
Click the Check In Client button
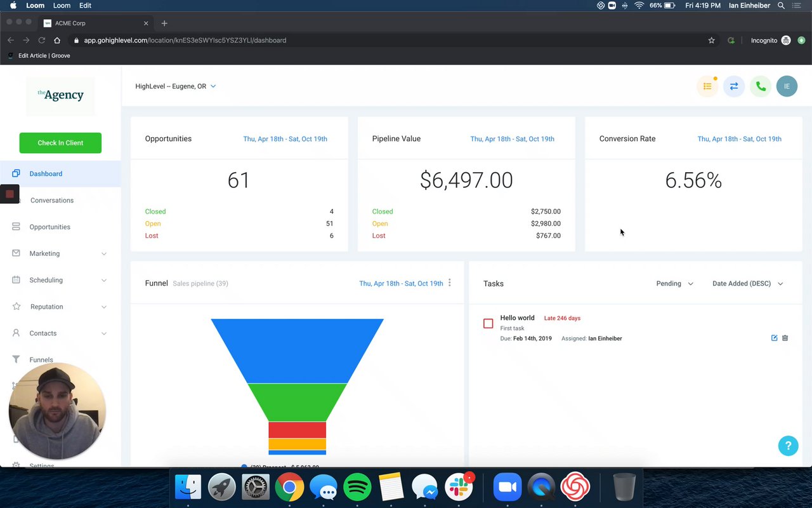point(60,143)
